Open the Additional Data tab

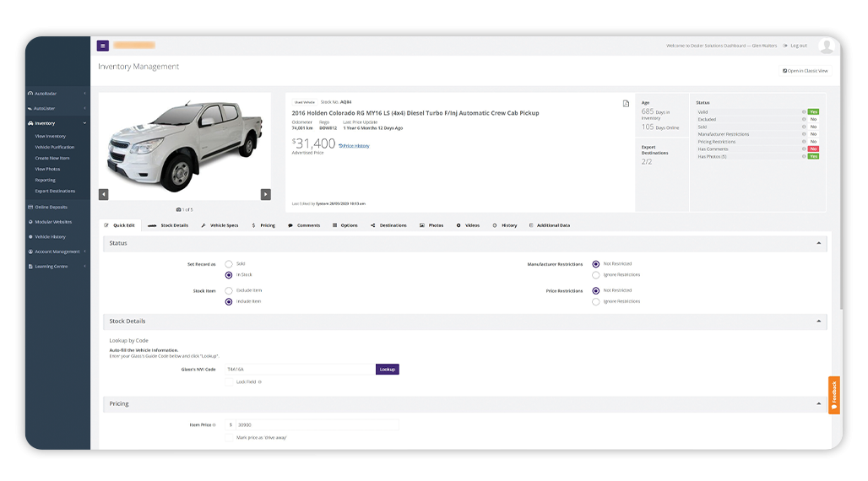point(549,225)
